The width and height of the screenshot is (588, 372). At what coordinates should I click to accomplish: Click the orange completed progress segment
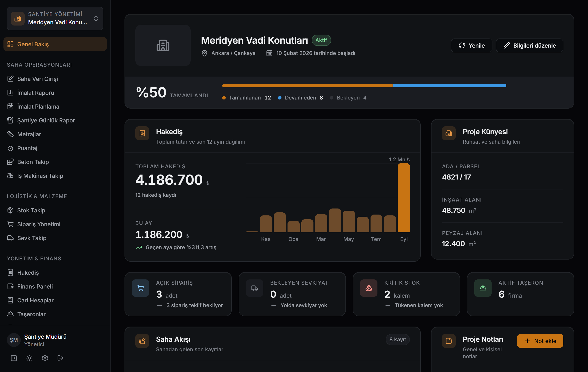[307, 86]
